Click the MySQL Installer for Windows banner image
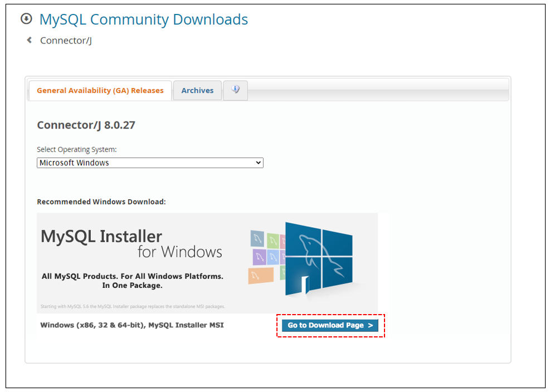This screenshot has height=392, width=550. 207,263
